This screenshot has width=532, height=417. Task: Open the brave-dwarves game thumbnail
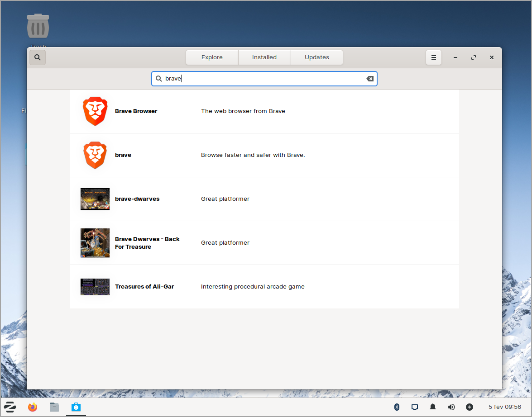95,199
